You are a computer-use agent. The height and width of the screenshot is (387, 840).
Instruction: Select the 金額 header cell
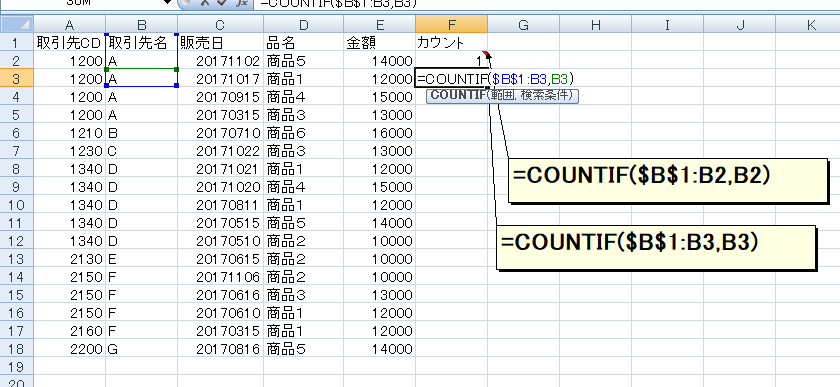pos(379,42)
